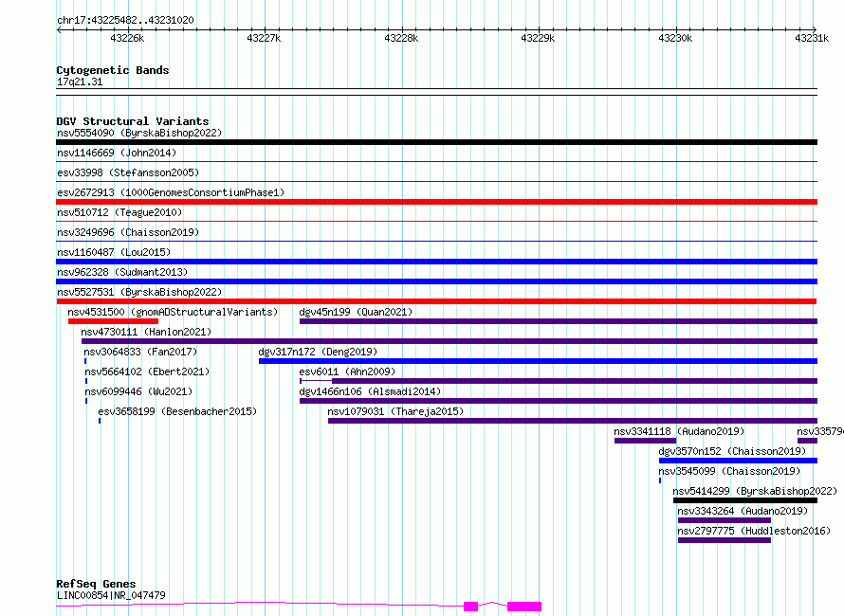Click esv6011 (Ahn2009) variant label
The height and width of the screenshot is (616, 844).
click(x=347, y=371)
